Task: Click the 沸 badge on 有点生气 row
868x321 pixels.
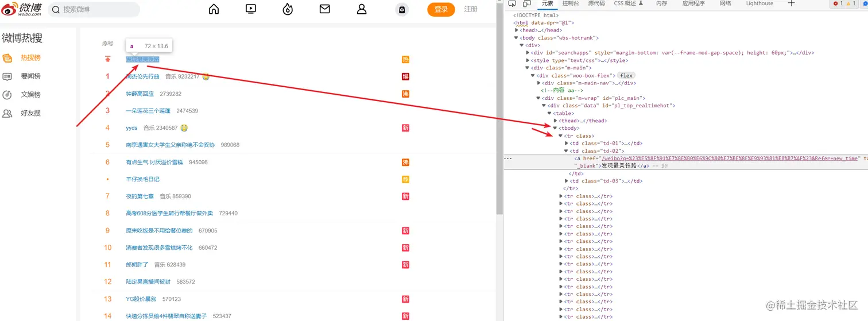Action: pos(405,163)
